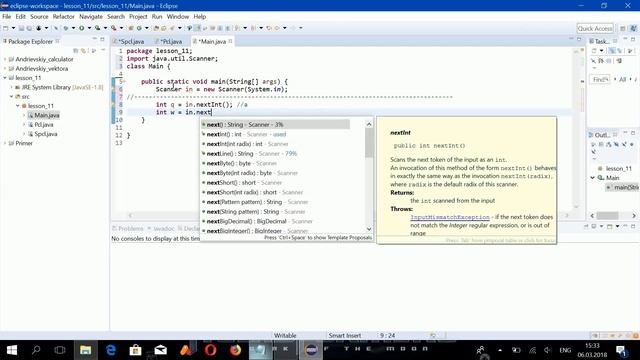Collapse the src folder

11,96
